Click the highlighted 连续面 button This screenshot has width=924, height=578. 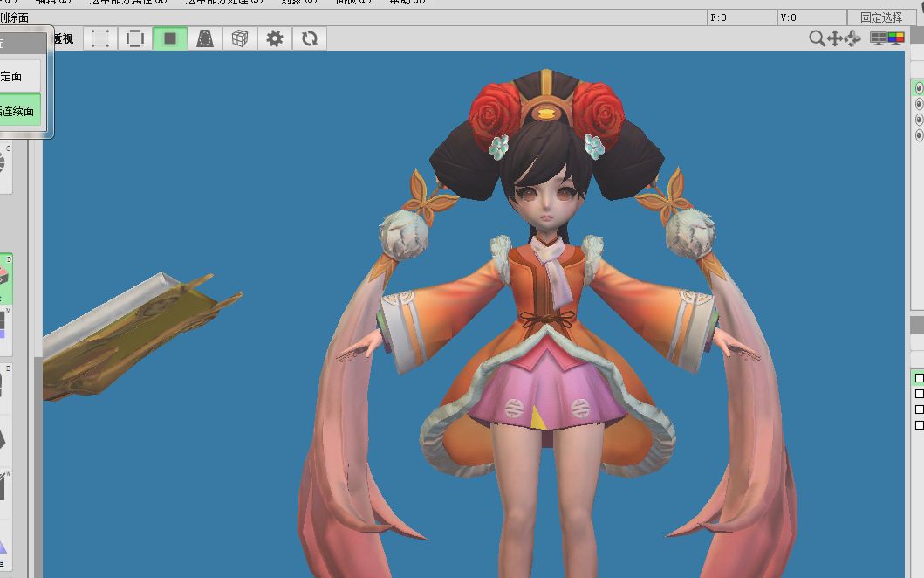pyautogui.click(x=20, y=111)
